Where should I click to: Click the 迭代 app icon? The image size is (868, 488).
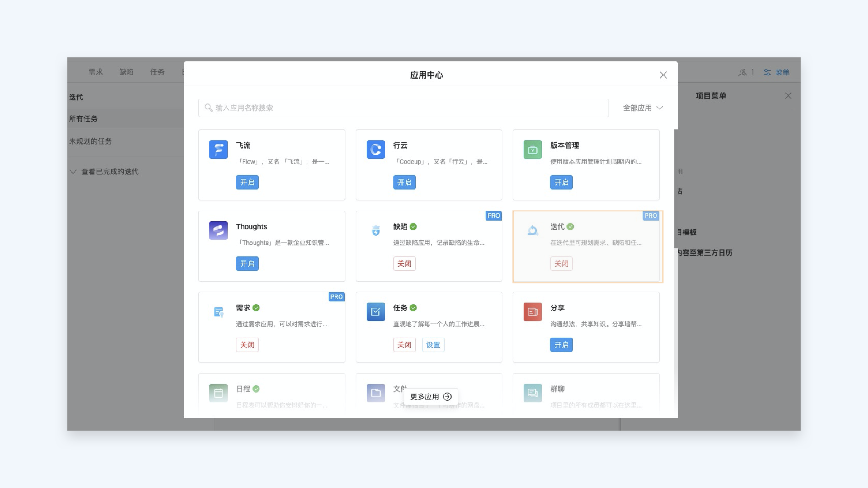[x=533, y=230]
